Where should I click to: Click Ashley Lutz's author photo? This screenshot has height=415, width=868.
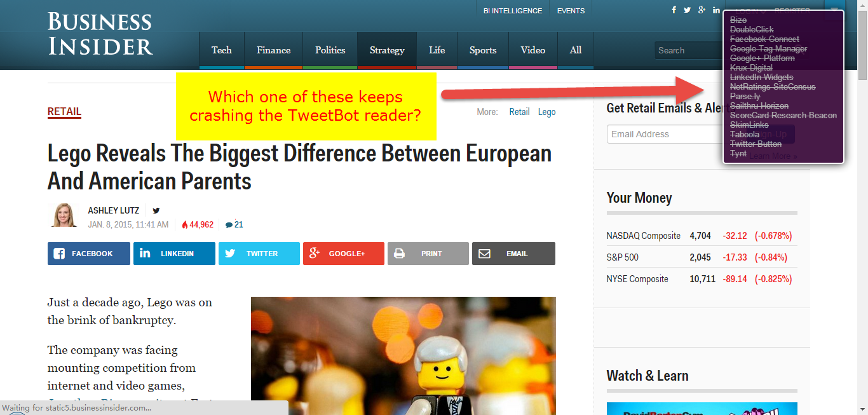pyautogui.click(x=64, y=215)
